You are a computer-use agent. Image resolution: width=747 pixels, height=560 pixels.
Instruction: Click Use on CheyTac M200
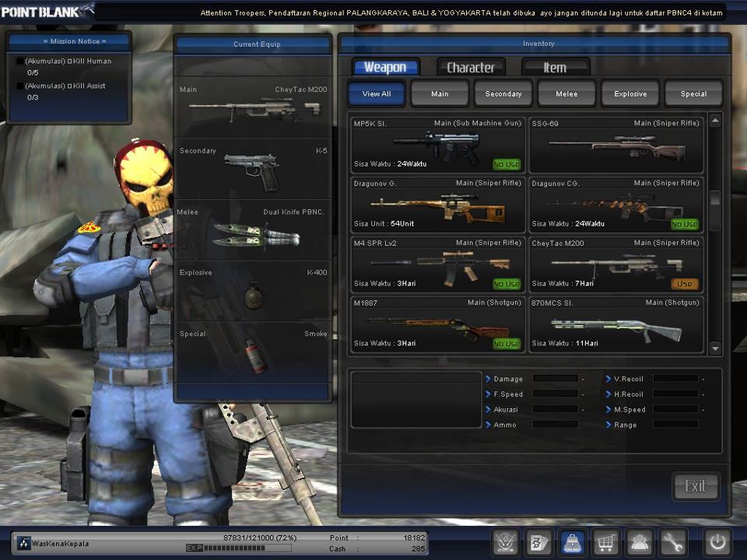click(685, 284)
